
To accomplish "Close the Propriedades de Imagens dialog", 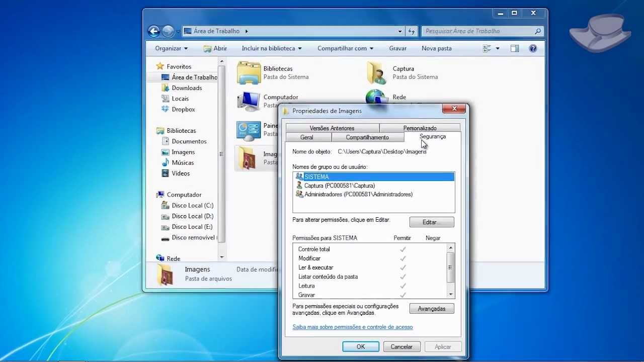I will (454, 109).
